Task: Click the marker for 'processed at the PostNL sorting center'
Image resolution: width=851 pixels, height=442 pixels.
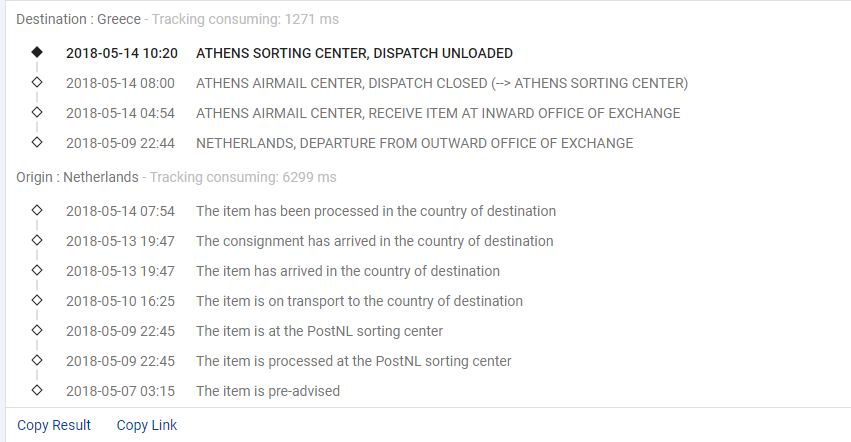Action: pos(37,360)
